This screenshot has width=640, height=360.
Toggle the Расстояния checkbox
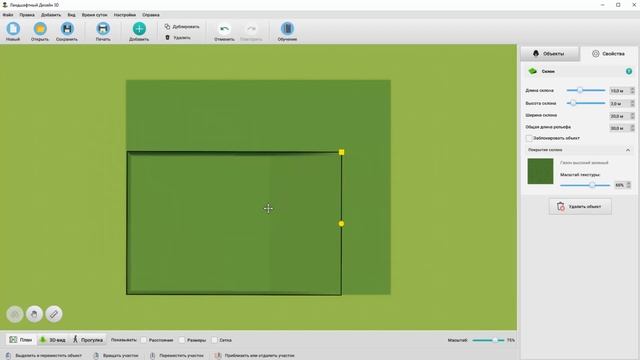[144, 340]
